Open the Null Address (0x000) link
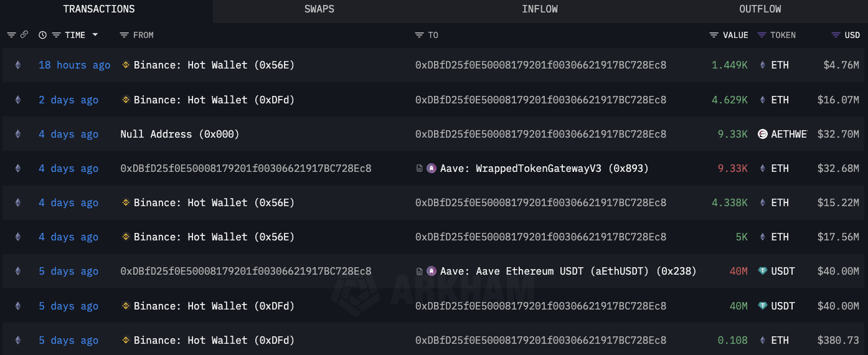Viewport: 868px width, 355px height. 179,134
